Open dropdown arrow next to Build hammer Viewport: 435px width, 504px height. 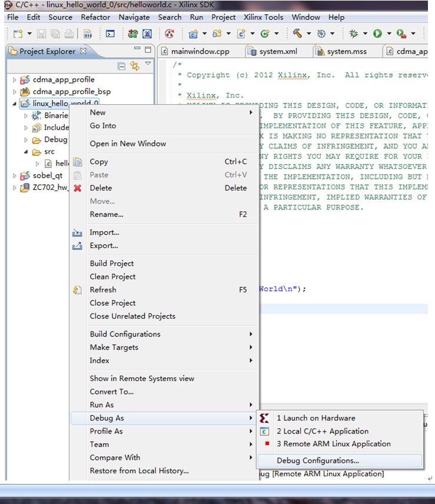pyautogui.click(x=309, y=34)
